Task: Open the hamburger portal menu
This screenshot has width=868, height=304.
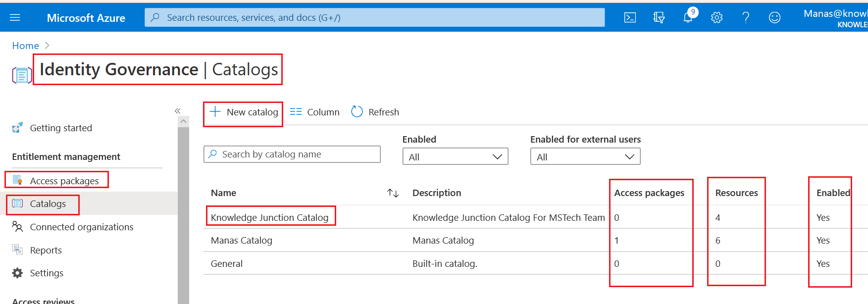Action: pyautogui.click(x=15, y=18)
